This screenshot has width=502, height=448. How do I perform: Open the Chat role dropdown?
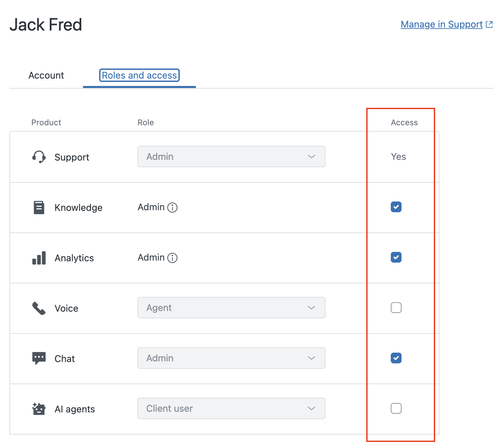[x=231, y=358]
